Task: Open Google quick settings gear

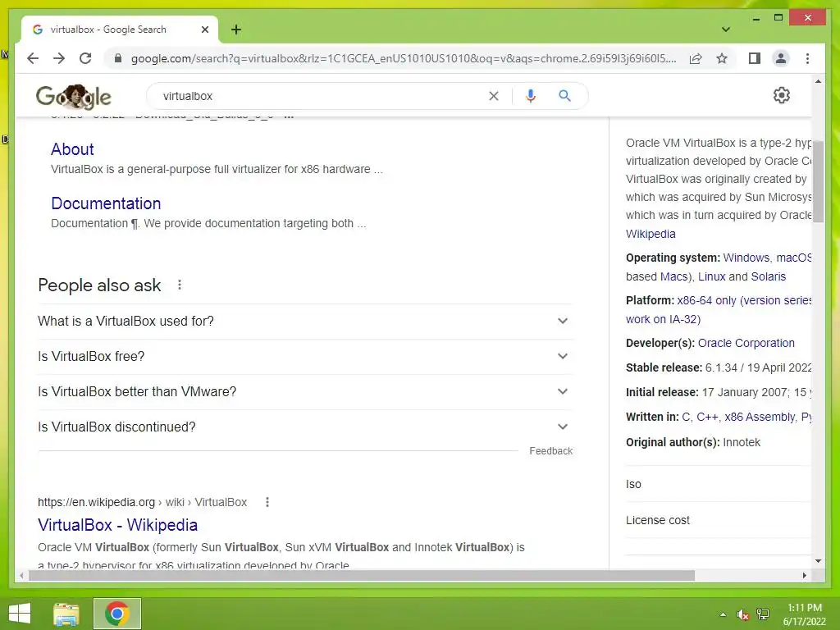Action: click(782, 95)
